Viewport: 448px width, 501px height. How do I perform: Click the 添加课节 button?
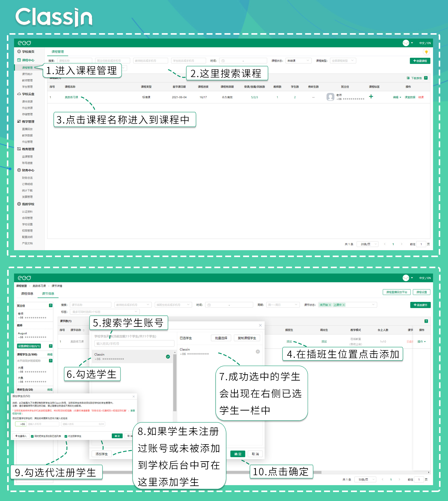[x=420, y=305]
